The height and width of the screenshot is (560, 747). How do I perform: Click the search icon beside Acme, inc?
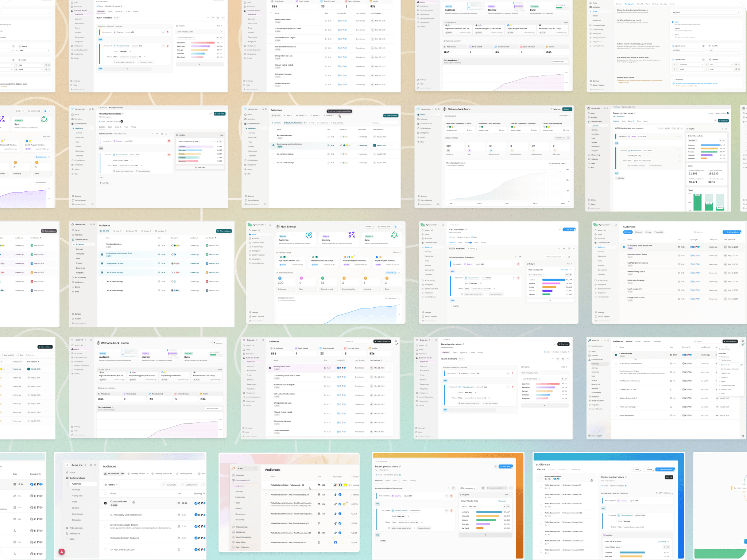[91, 465]
